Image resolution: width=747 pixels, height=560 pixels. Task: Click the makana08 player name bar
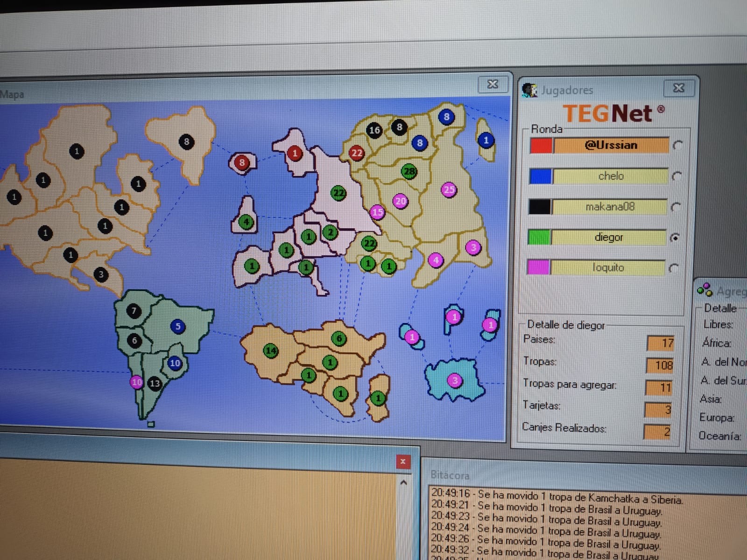[x=610, y=207]
